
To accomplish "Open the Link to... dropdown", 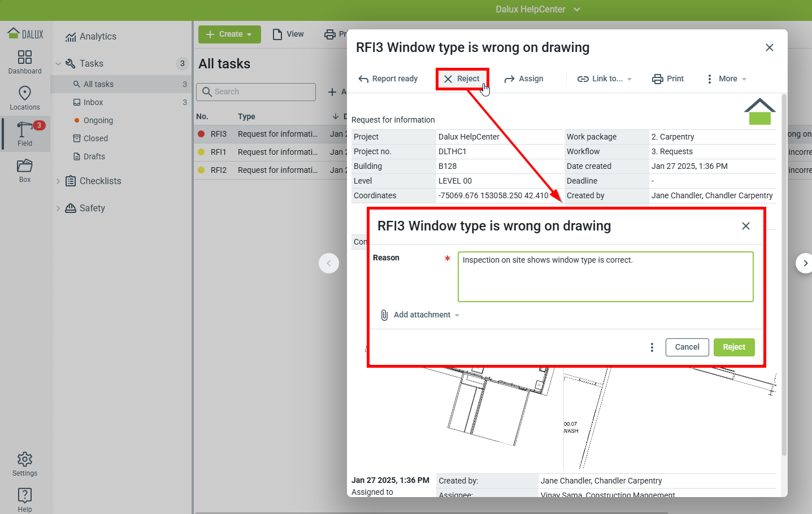I will click(x=605, y=79).
